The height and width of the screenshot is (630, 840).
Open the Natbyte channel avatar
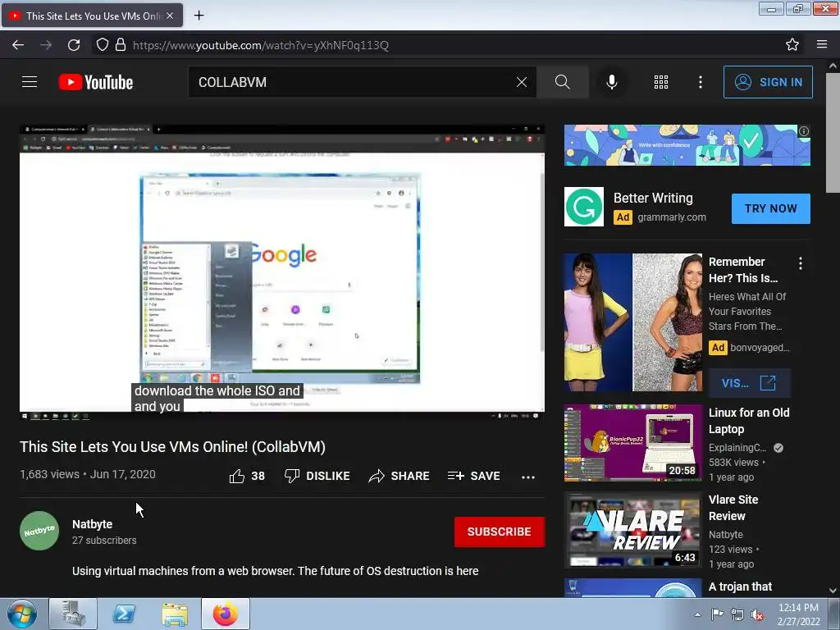tap(39, 531)
